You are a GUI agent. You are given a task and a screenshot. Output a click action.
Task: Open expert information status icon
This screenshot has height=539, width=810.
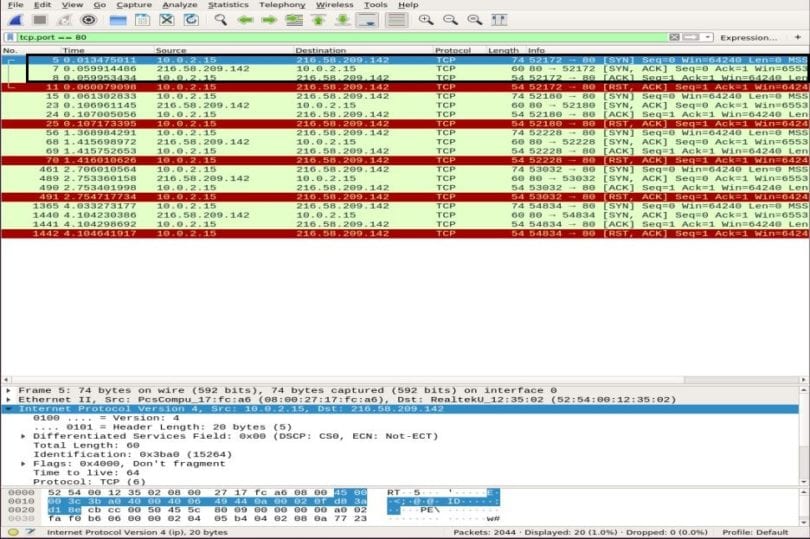pyautogui.click(x=13, y=532)
